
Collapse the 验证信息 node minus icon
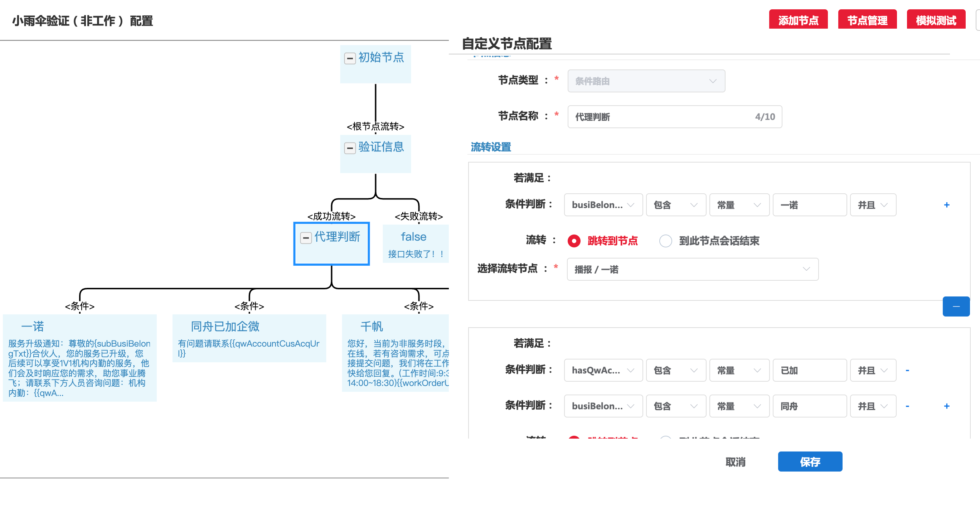click(350, 148)
